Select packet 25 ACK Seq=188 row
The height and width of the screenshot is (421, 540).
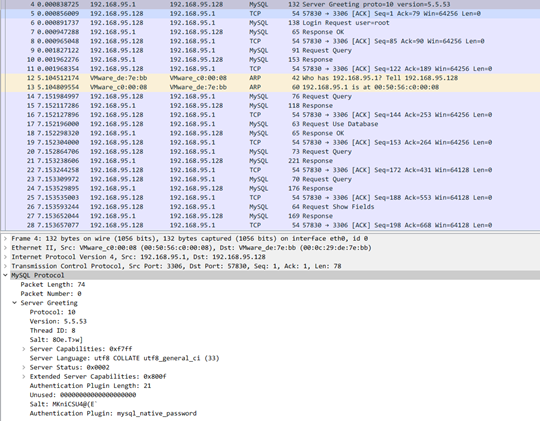click(270, 197)
